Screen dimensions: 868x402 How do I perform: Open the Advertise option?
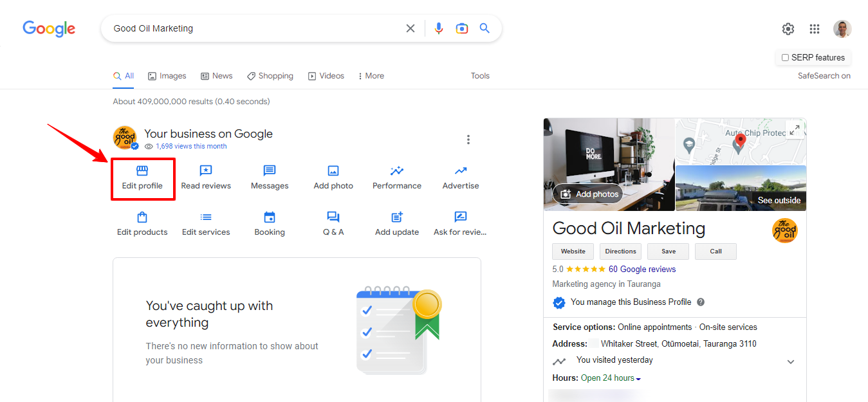click(x=461, y=178)
